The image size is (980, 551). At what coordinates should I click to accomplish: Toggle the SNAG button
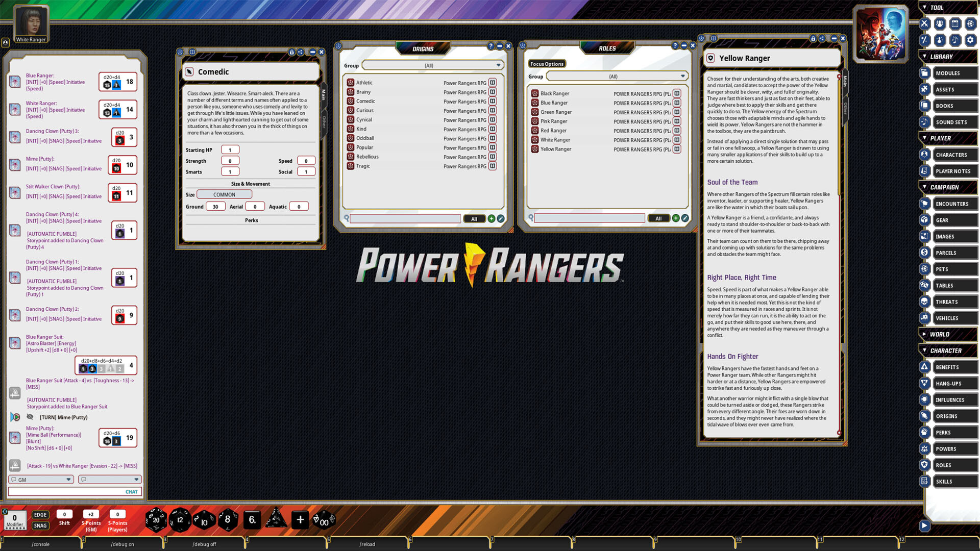tap(40, 526)
